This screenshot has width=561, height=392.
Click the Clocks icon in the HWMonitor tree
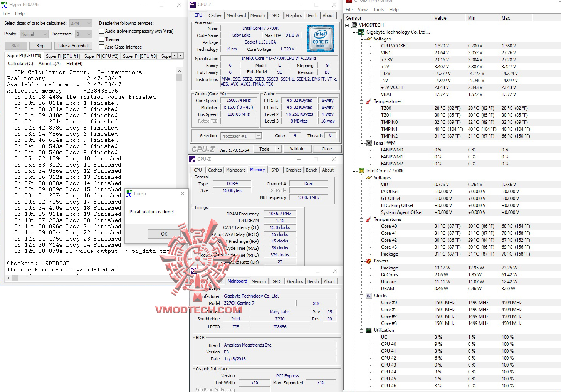368,296
